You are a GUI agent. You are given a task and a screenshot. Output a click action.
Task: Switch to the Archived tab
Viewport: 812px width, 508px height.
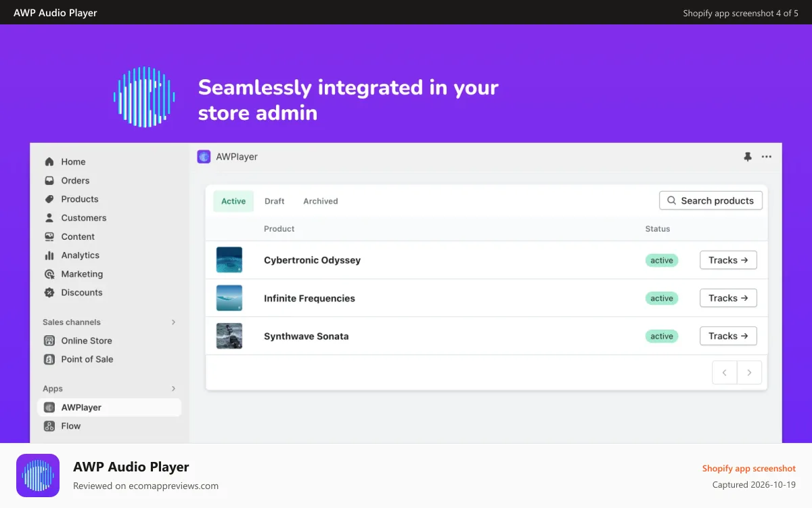click(x=321, y=201)
